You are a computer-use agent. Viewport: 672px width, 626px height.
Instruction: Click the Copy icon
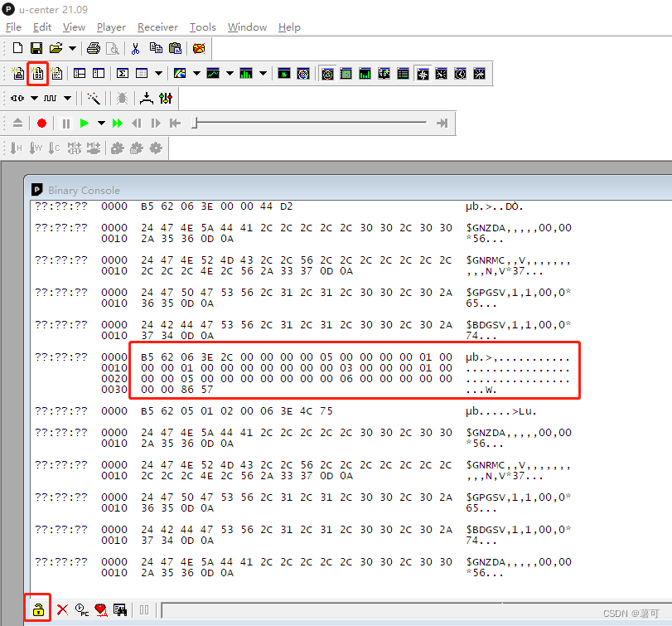coord(156,48)
